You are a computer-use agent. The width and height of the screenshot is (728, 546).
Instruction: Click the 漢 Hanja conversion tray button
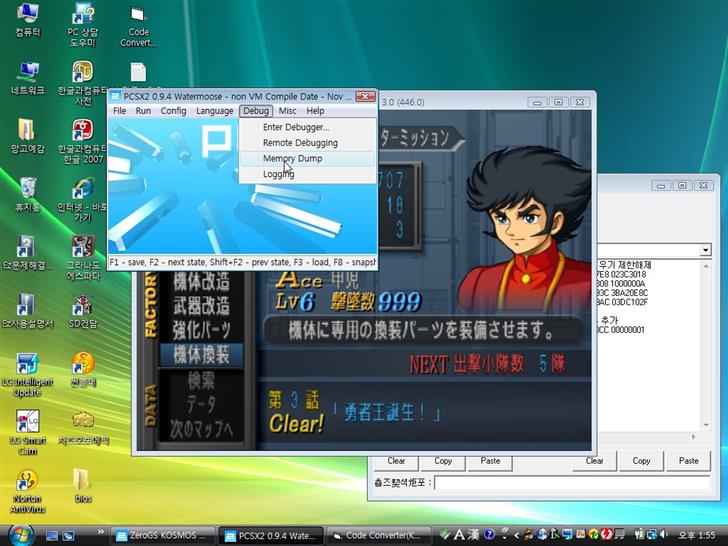(x=474, y=535)
